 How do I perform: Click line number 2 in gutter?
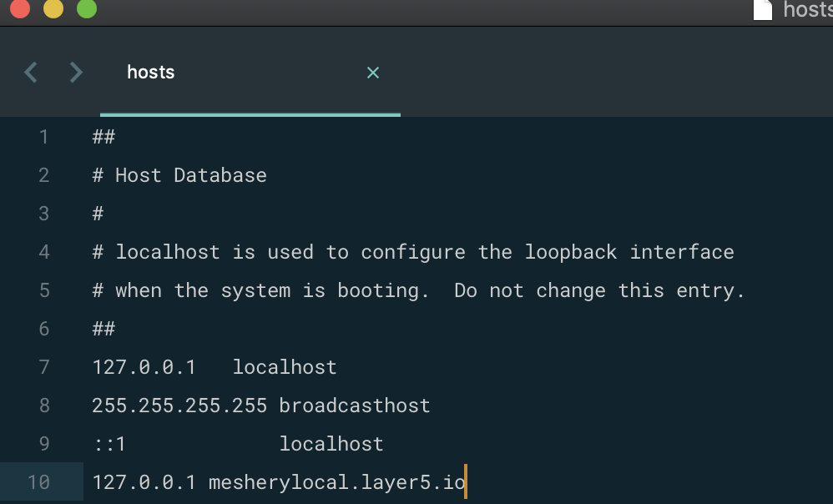[44, 175]
